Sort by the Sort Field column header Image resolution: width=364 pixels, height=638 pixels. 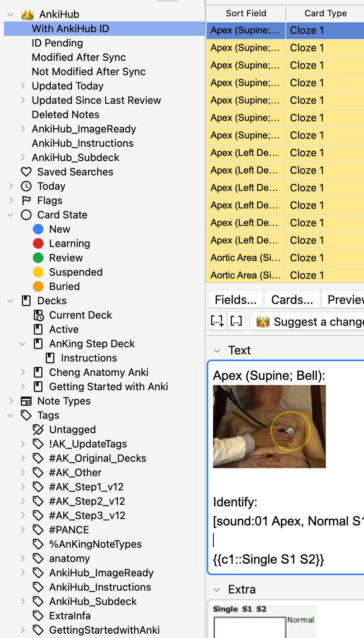point(246,13)
